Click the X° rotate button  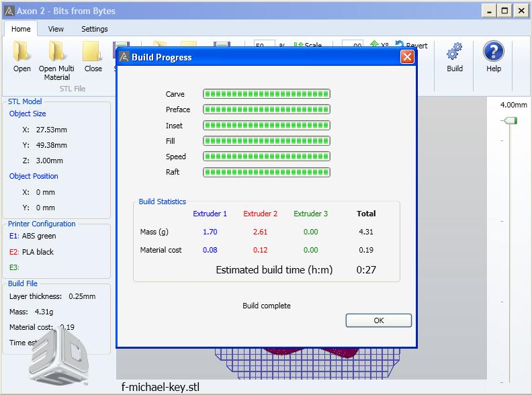click(x=380, y=44)
